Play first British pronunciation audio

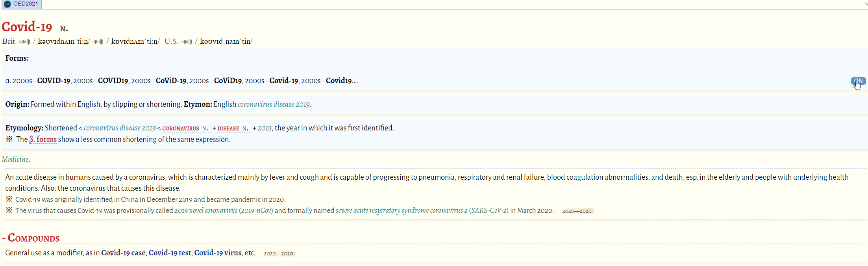(24, 42)
